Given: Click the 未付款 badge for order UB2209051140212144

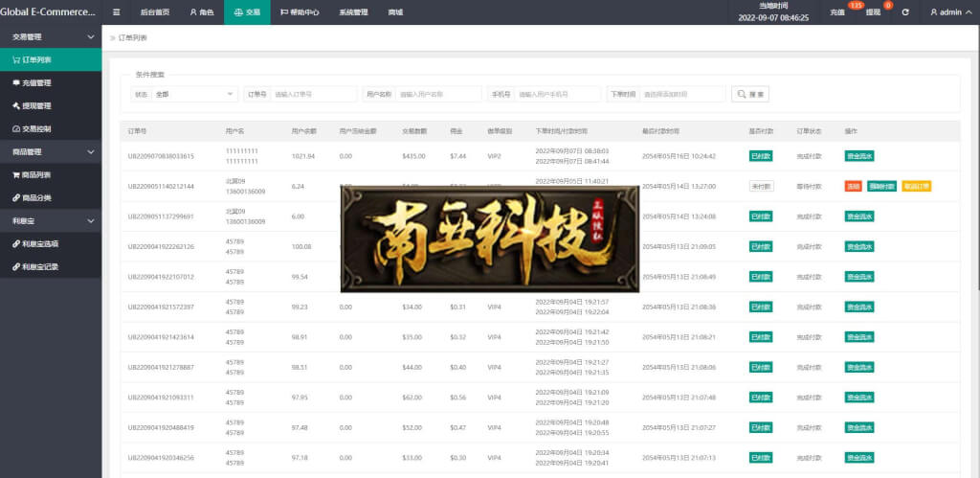Looking at the screenshot, I should (761, 187).
